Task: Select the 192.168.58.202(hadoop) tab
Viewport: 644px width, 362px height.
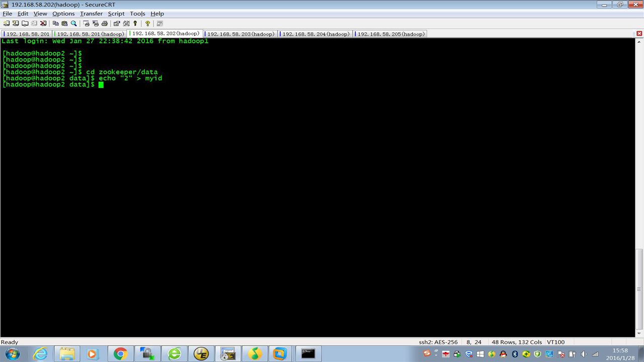Action: [x=165, y=33]
